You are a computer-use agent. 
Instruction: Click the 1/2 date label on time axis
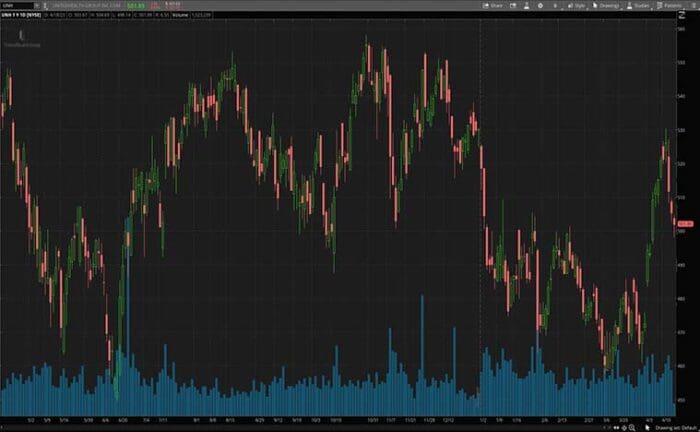(x=483, y=420)
